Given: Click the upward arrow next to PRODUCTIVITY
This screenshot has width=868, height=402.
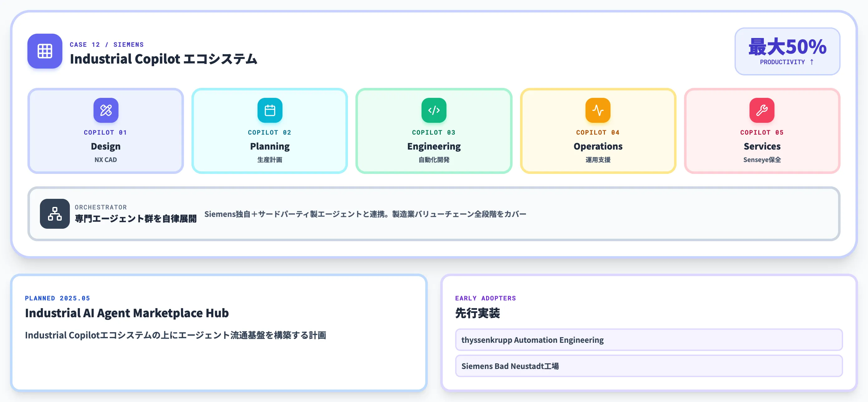Looking at the screenshot, I should click(812, 62).
